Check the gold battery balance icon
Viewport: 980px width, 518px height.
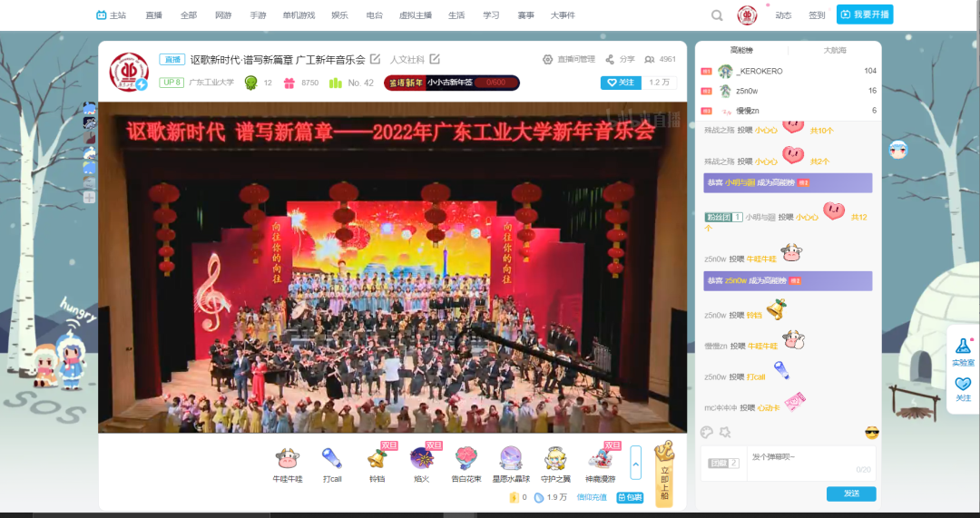point(514,497)
